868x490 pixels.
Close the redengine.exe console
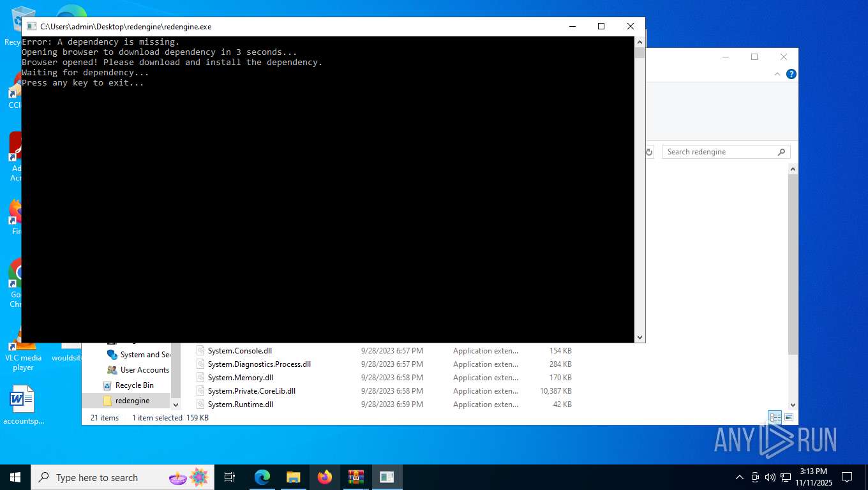pos(631,26)
